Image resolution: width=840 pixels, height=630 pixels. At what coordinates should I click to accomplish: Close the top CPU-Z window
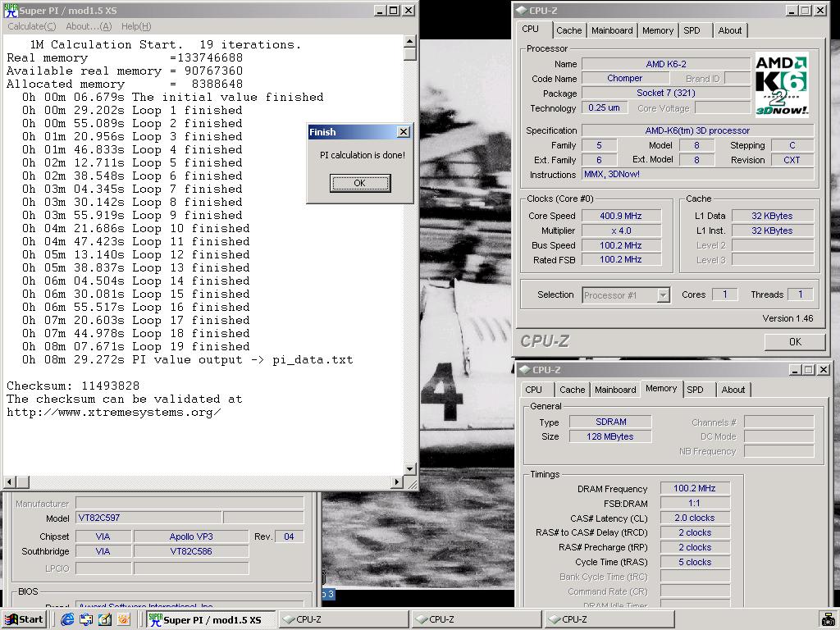(x=820, y=10)
